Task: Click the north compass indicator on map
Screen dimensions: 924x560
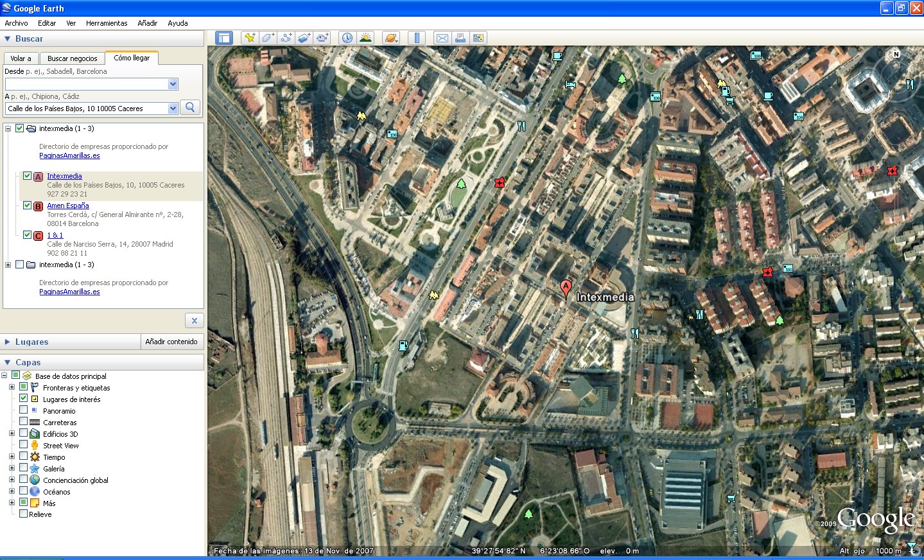Action: (x=896, y=54)
